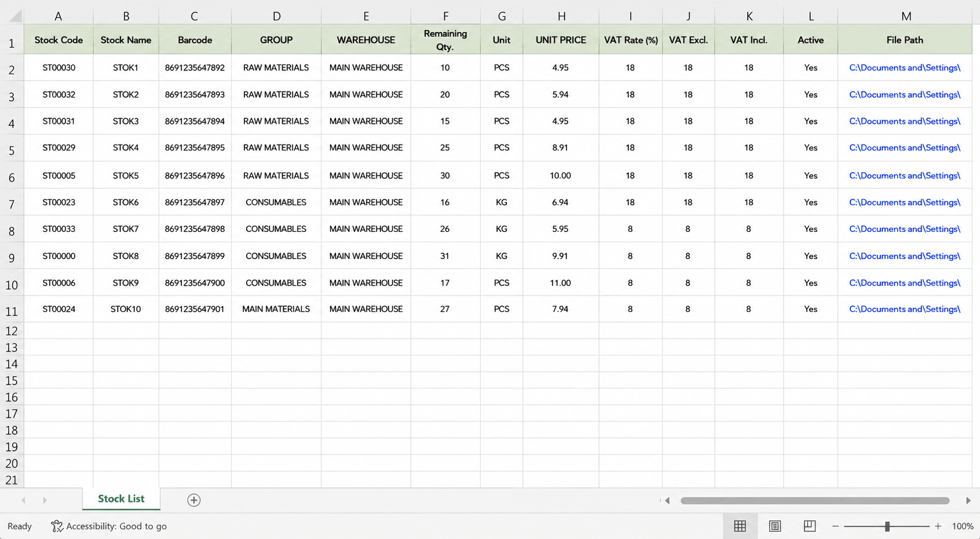Click the horizontal scrollbar thumb
This screenshot has height=539, width=980.
pyautogui.click(x=815, y=501)
